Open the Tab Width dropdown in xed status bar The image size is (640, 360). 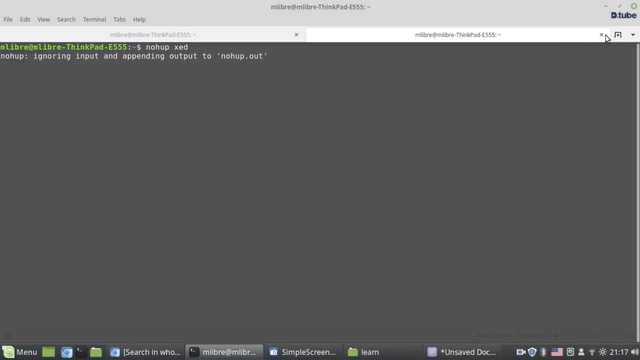pos(537,336)
